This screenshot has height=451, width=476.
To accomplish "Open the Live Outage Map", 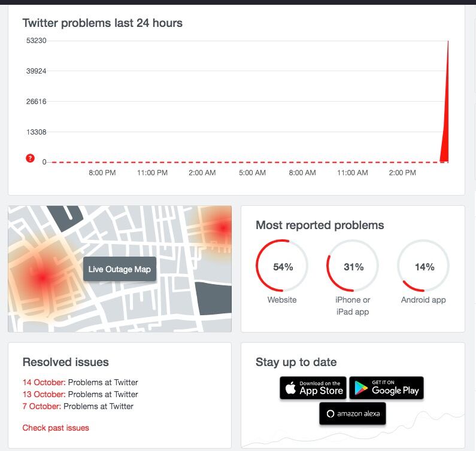I will click(x=119, y=269).
